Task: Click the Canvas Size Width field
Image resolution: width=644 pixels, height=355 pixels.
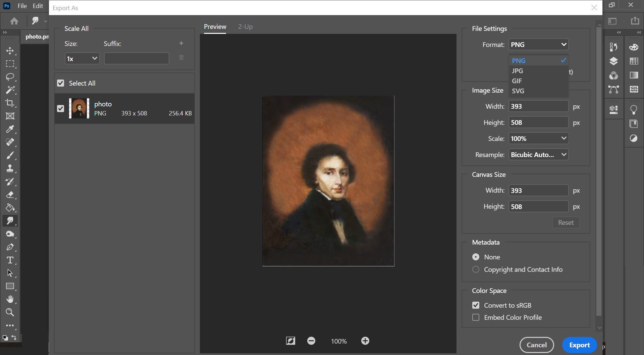Action: (x=538, y=191)
